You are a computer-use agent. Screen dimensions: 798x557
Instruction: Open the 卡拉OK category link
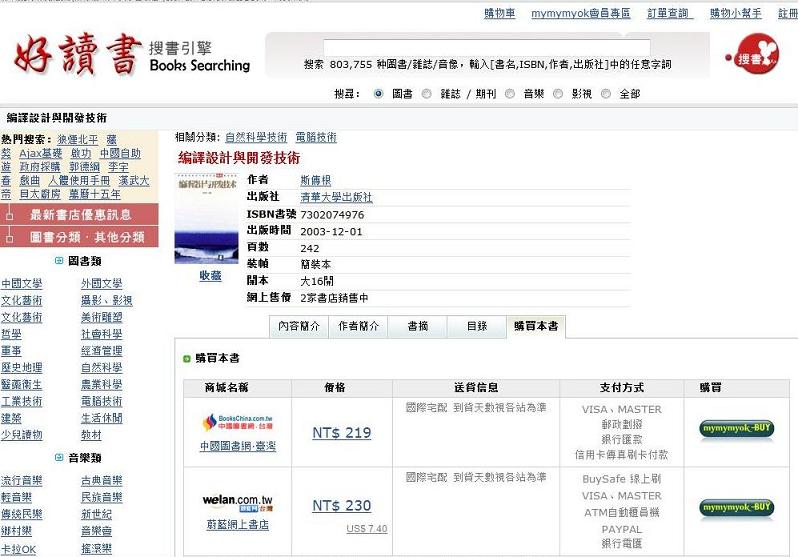pos(18,549)
